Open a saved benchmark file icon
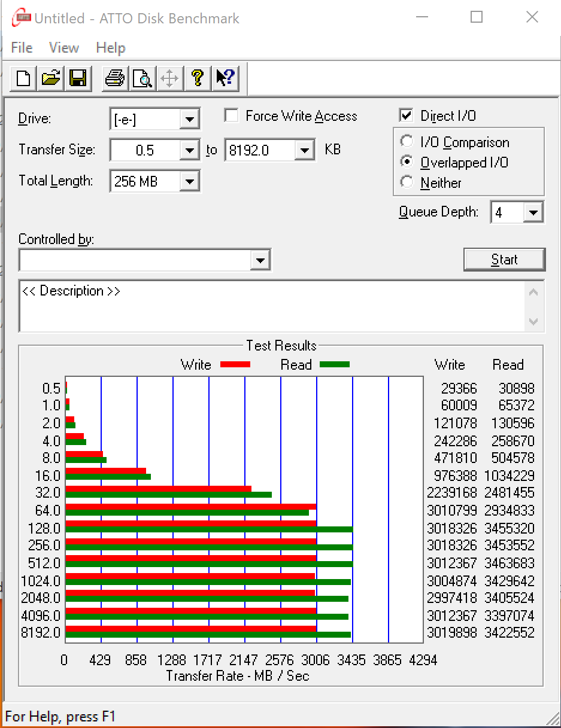 51,78
